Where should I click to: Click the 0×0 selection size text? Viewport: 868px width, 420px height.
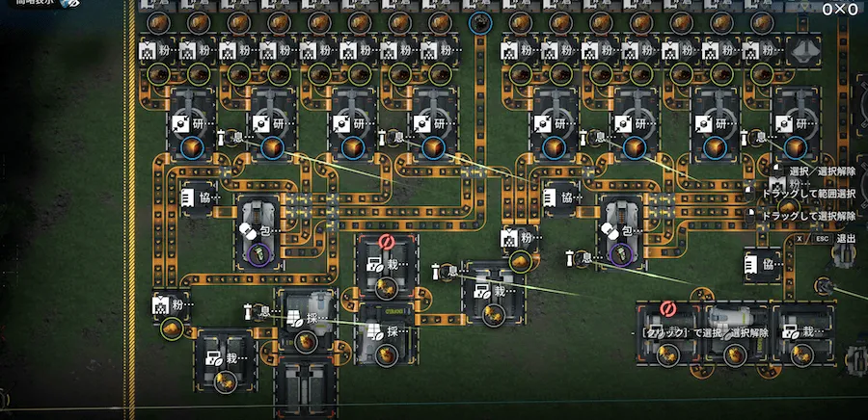pyautogui.click(x=840, y=10)
